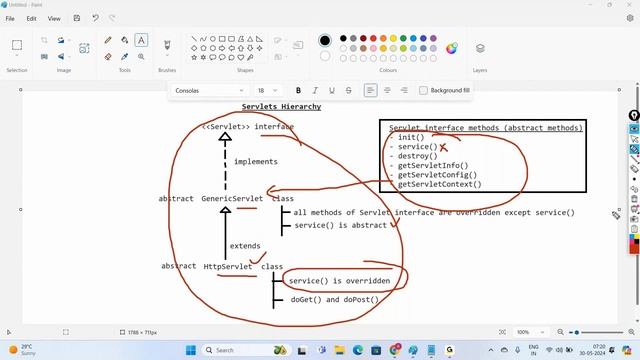Expand the Brushes options chevron
This screenshot has height=360, width=640.
167,56
